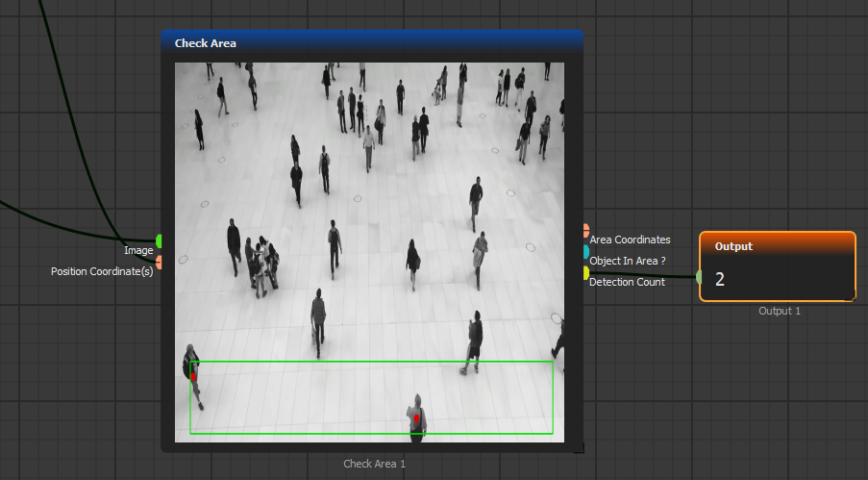This screenshot has width=868, height=480.
Task: Click the cyan Object In Area output port
Action: pos(585,252)
